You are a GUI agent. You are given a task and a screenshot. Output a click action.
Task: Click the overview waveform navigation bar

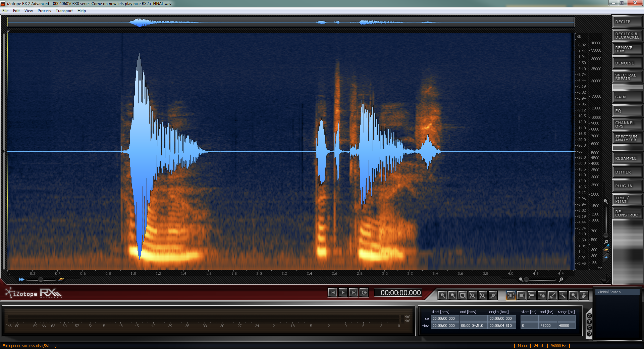coord(291,22)
